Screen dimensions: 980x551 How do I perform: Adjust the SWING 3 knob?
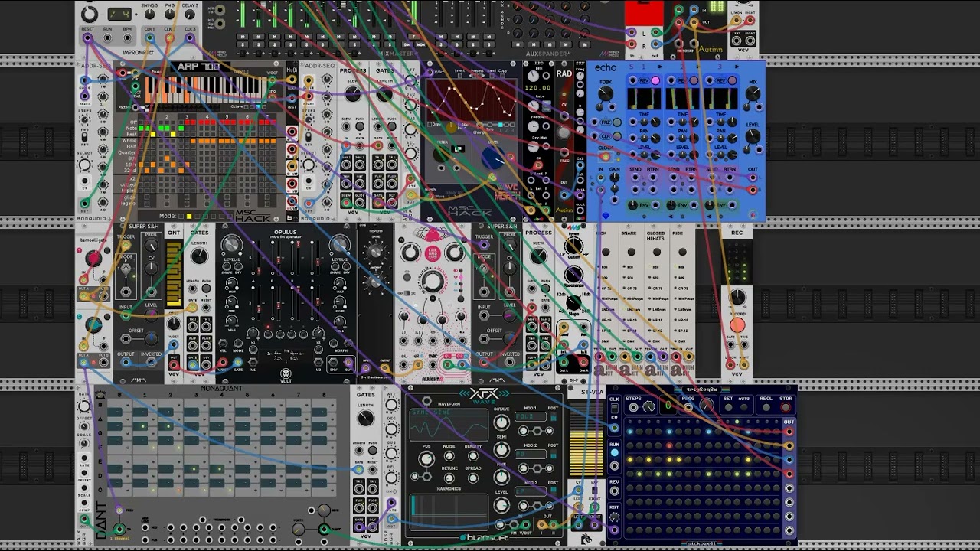(x=149, y=16)
